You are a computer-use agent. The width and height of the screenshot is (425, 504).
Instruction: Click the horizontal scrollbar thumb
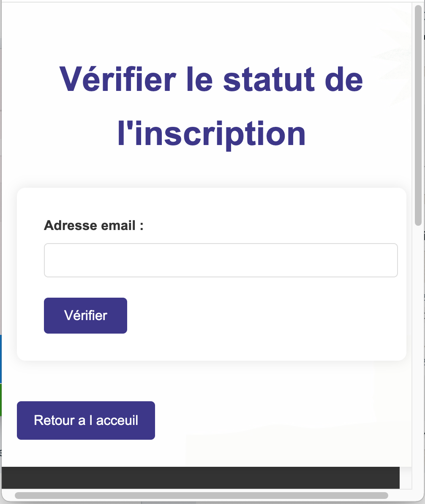point(203,496)
